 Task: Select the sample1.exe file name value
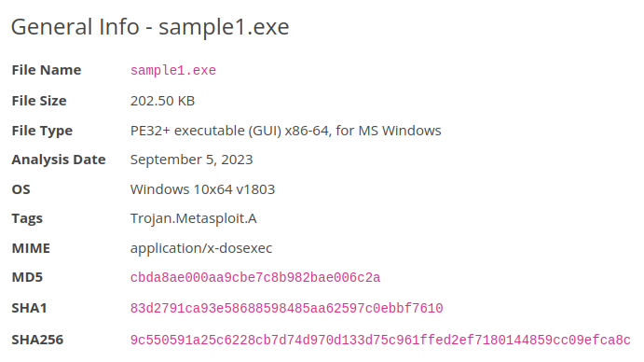(173, 70)
